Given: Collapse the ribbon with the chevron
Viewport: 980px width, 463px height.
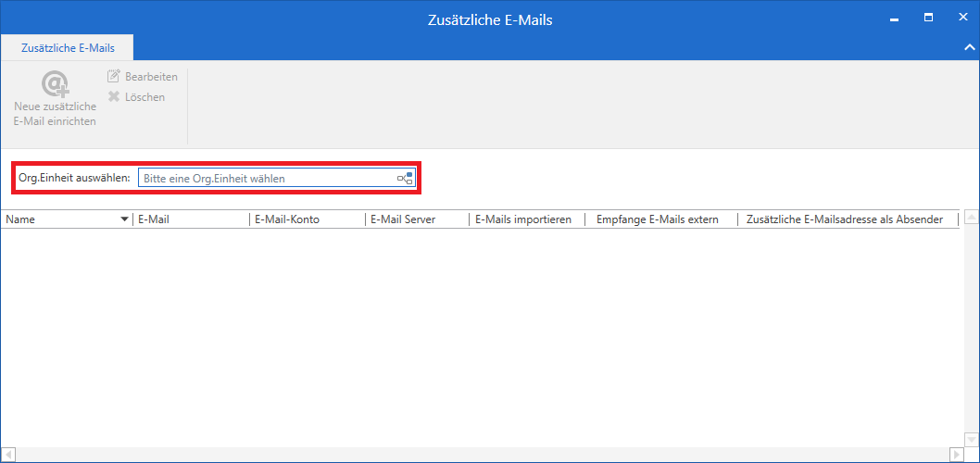Looking at the screenshot, I should pos(968,46).
